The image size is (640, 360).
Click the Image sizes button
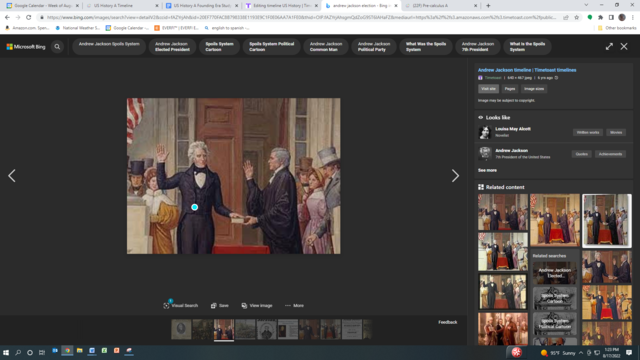(534, 89)
